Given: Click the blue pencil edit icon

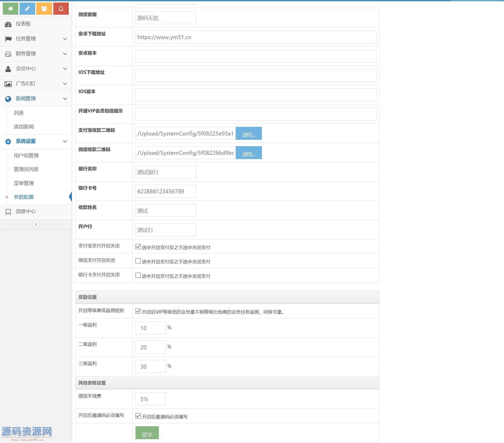Looking at the screenshot, I should point(27,9).
